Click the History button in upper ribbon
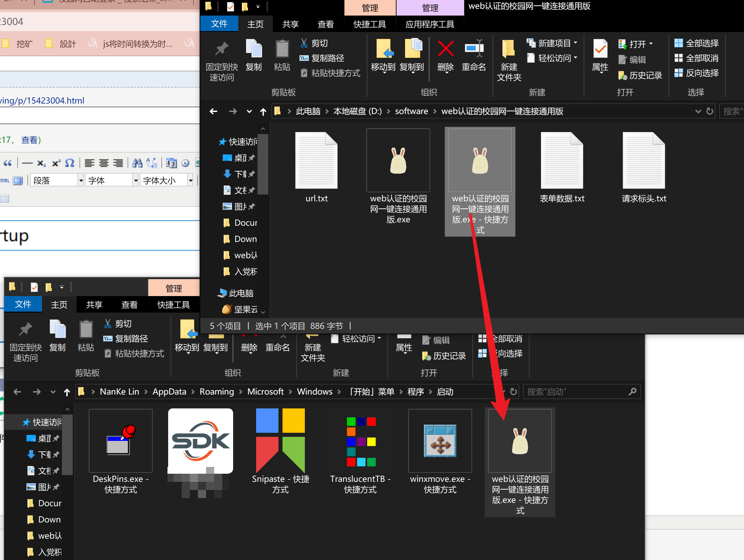 [x=640, y=75]
